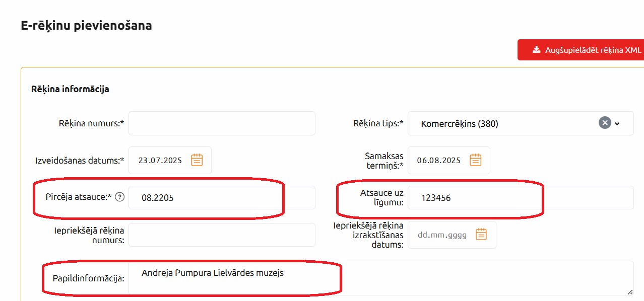644x301 pixels.
Task: Click the dd.mm.gggg date placeholder field
Action: coord(442,235)
